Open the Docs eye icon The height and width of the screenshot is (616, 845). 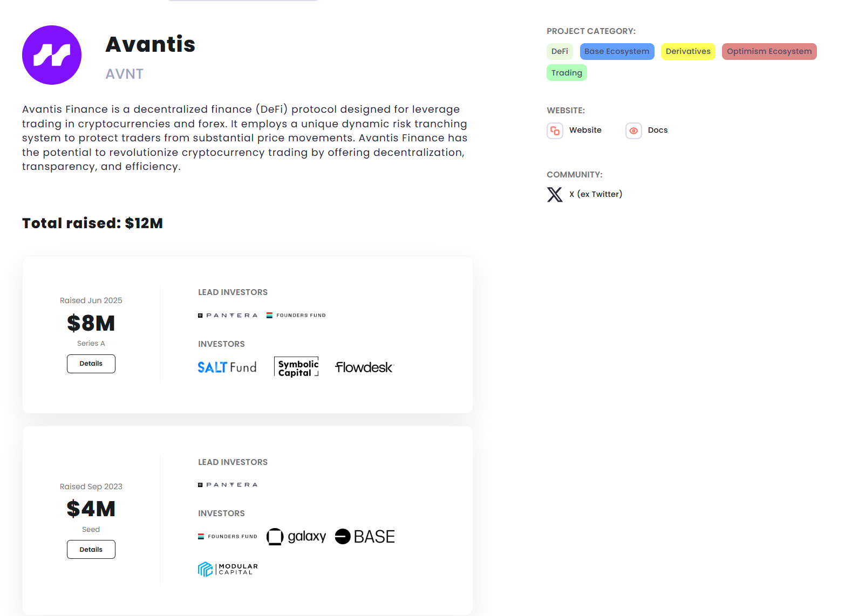pos(633,131)
